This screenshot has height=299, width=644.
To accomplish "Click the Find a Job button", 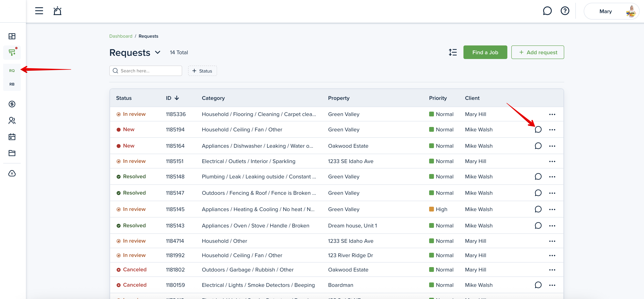I will click(485, 52).
